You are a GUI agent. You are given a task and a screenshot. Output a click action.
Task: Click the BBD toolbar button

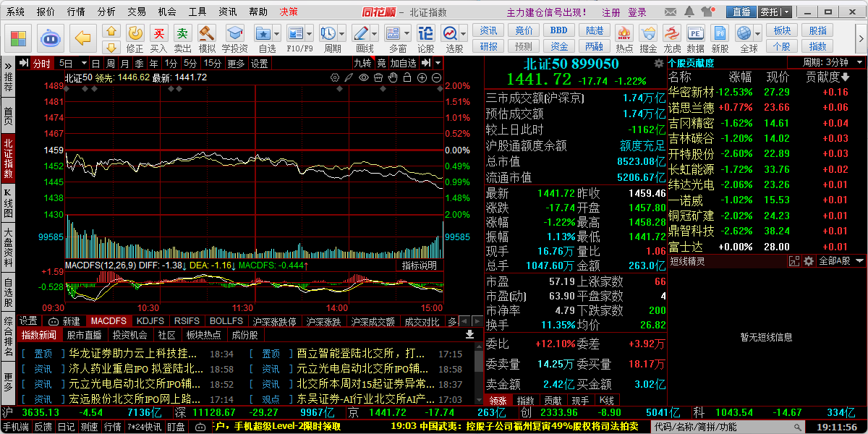(x=559, y=30)
